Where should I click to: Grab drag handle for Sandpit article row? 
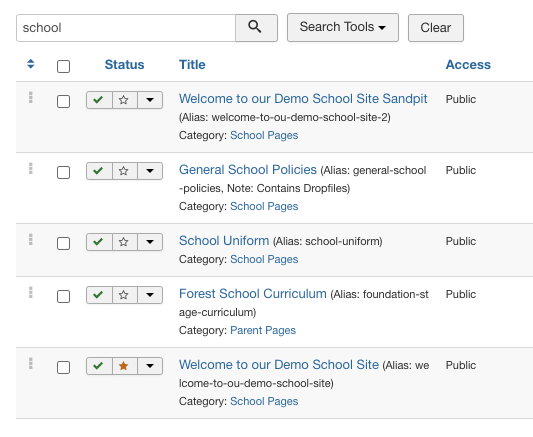click(x=31, y=98)
